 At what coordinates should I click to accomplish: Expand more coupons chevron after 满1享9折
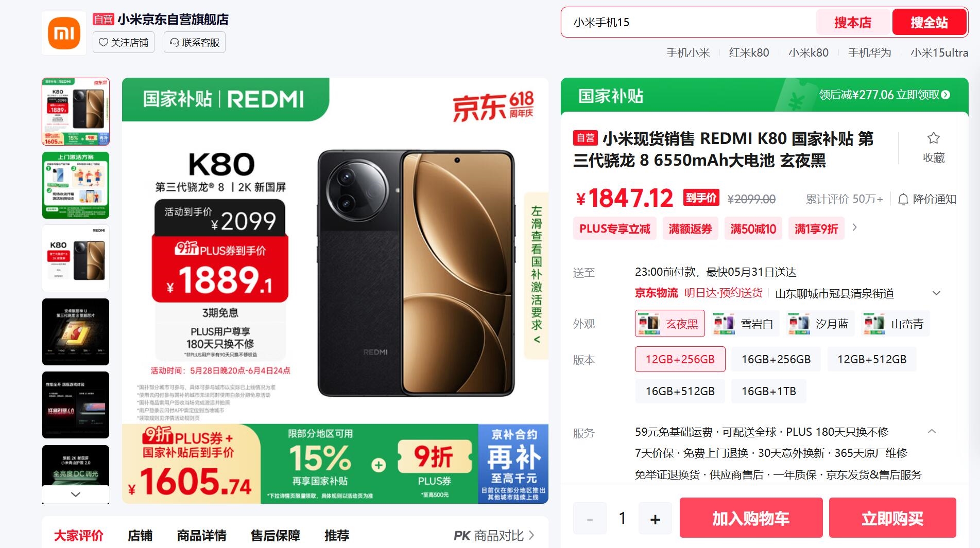(854, 227)
